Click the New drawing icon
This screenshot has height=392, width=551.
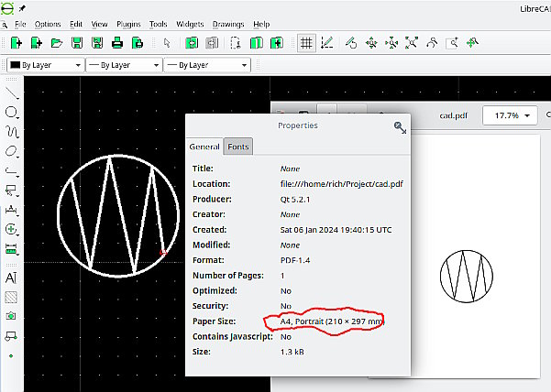coord(16,42)
